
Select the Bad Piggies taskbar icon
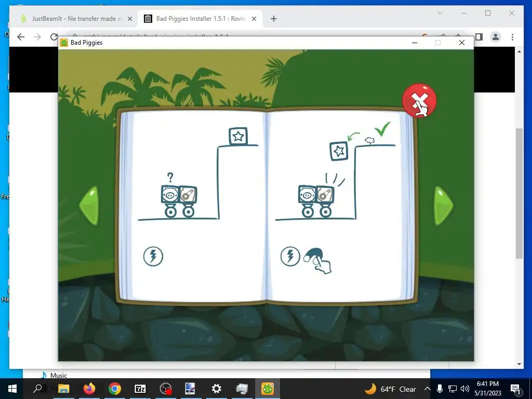tap(268, 389)
